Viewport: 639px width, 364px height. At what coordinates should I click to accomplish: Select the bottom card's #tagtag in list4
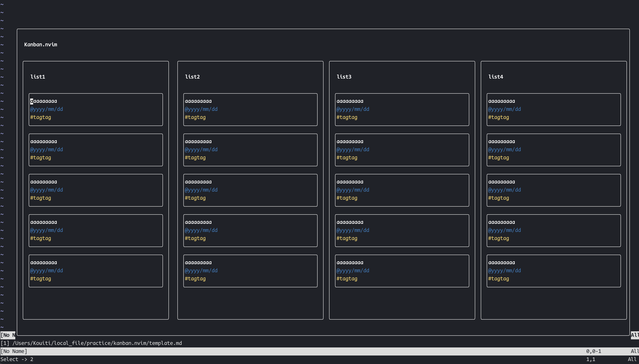[499, 279]
